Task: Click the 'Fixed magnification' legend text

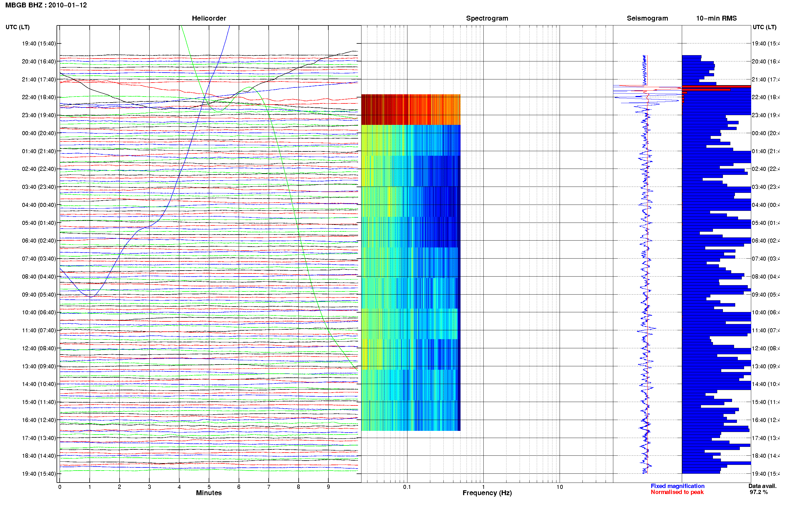Action: (x=678, y=486)
